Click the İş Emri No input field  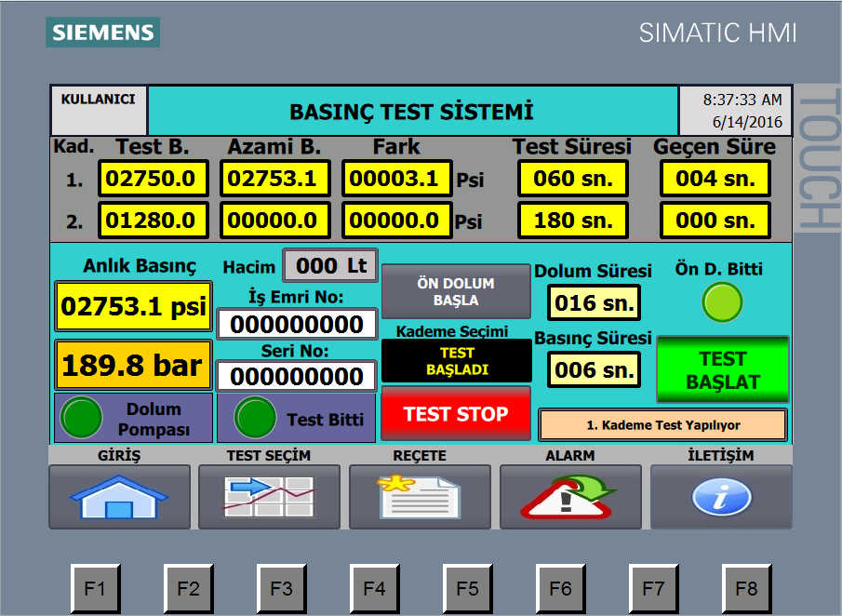297,324
